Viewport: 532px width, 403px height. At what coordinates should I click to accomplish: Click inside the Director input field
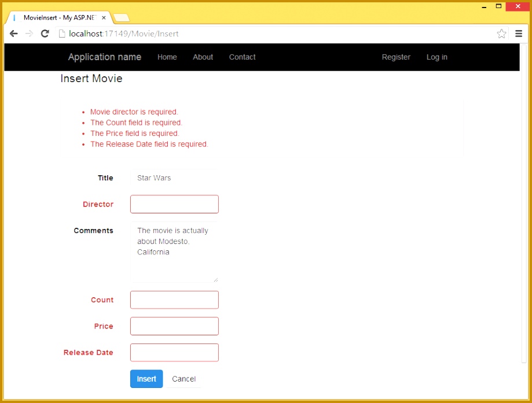[174, 204]
